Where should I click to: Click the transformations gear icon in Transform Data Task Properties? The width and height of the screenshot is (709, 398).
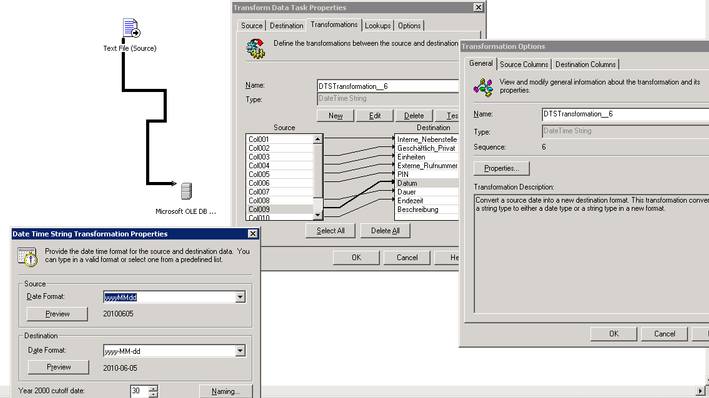[x=255, y=49]
